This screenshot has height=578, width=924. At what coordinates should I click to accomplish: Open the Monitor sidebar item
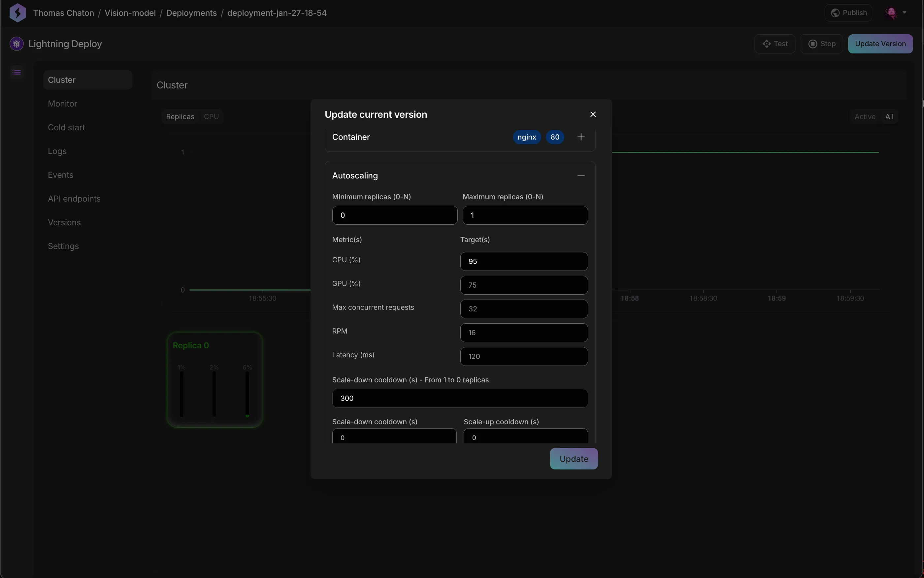click(x=62, y=104)
